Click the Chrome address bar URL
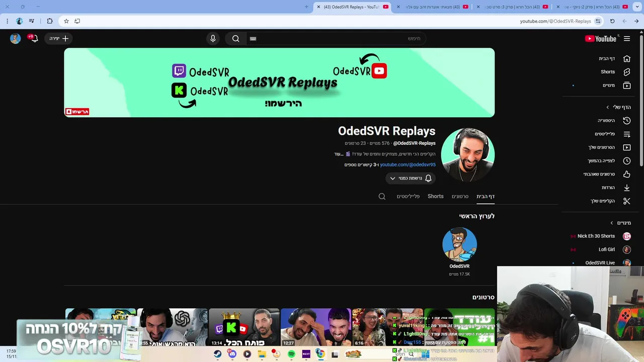644x362 pixels. tap(555, 21)
